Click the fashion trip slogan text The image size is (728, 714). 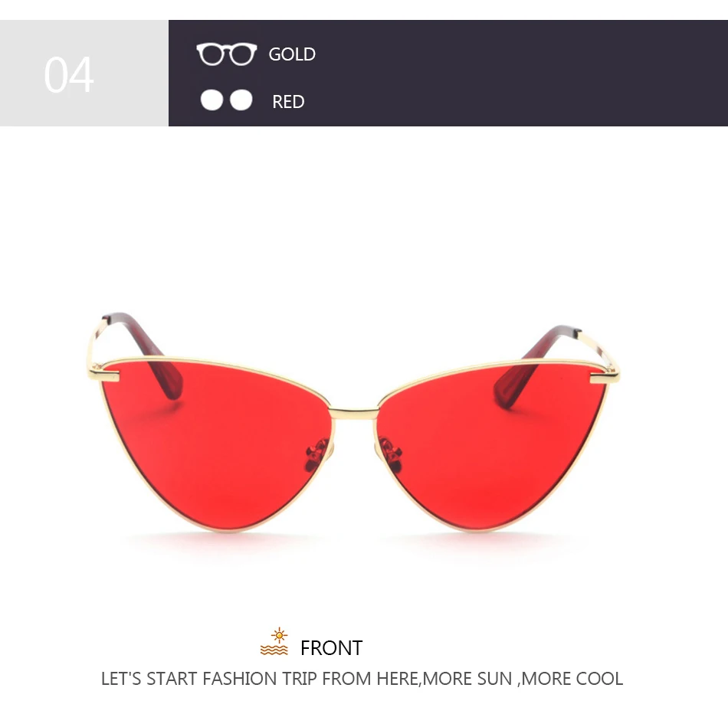click(362, 679)
